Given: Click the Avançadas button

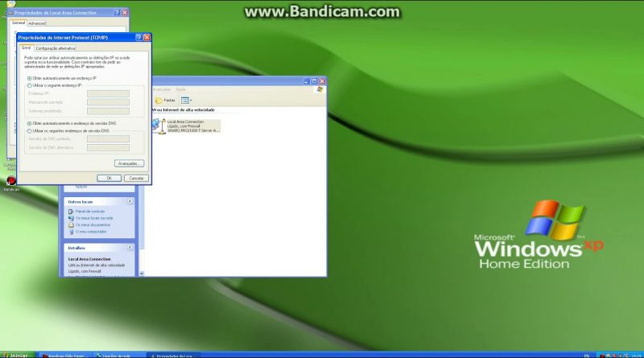Looking at the screenshot, I should point(129,163).
